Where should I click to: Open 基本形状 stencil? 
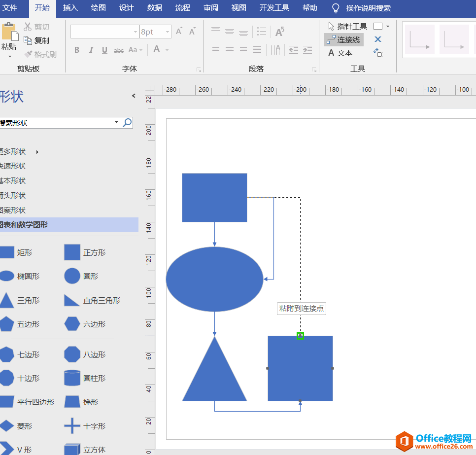point(13,181)
